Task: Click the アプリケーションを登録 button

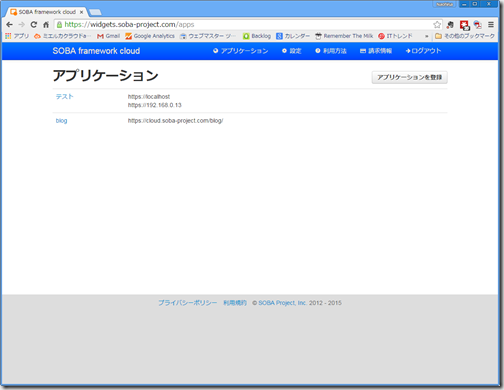Action: [x=409, y=77]
